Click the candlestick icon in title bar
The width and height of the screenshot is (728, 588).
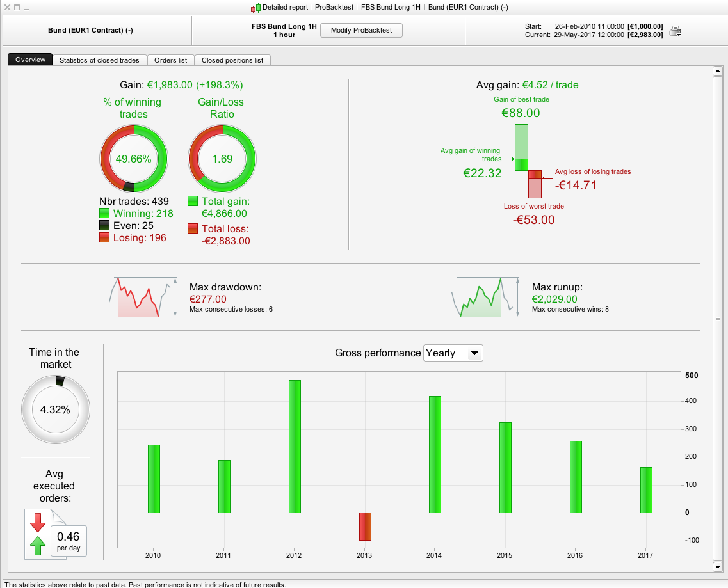click(256, 8)
